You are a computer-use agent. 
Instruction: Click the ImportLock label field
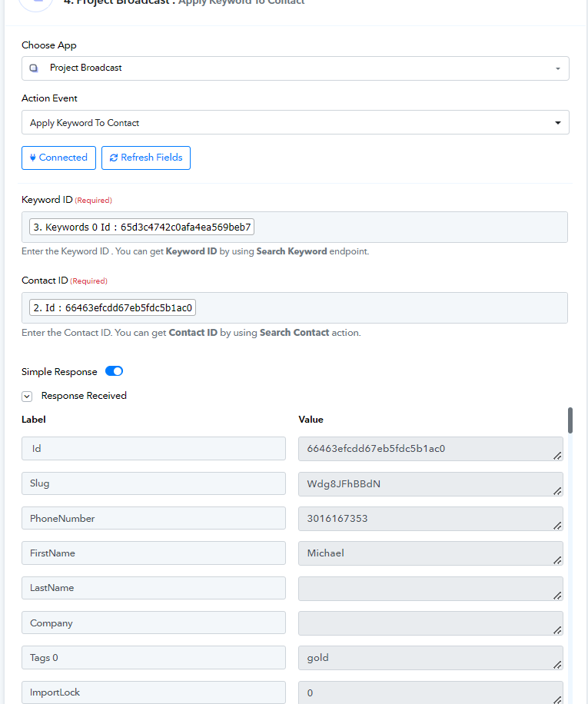[154, 692]
